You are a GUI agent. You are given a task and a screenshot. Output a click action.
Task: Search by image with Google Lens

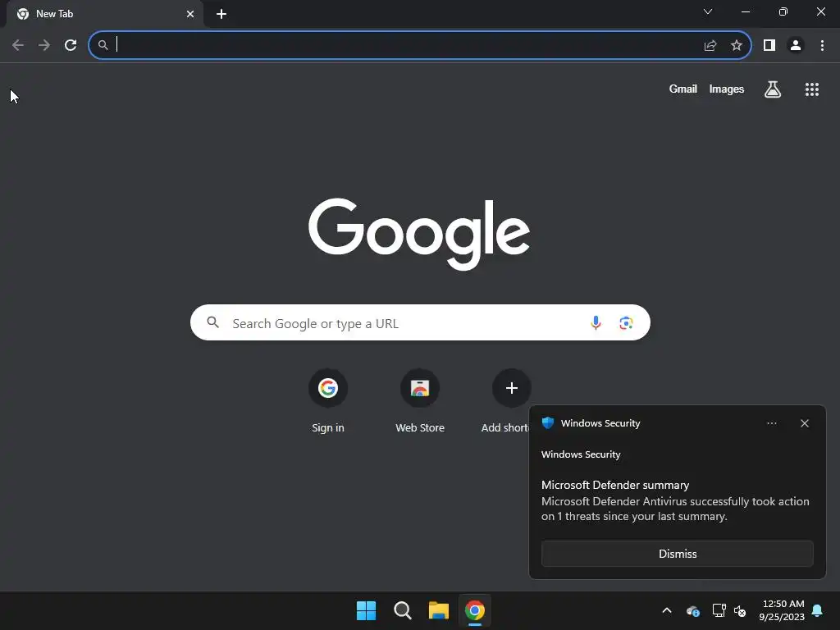pyautogui.click(x=626, y=323)
